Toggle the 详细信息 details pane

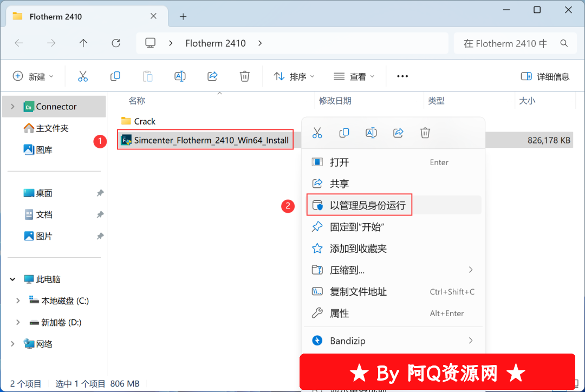click(545, 76)
